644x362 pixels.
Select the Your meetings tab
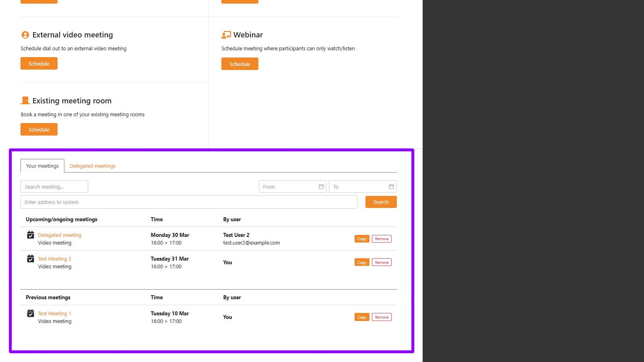tap(42, 166)
